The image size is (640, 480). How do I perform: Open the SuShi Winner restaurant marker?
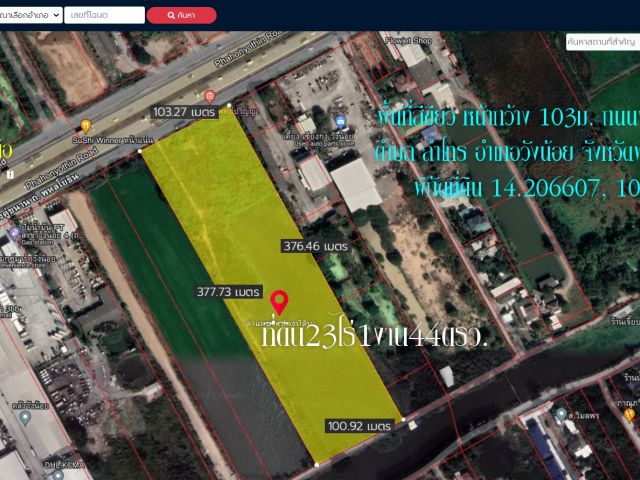(x=86, y=126)
